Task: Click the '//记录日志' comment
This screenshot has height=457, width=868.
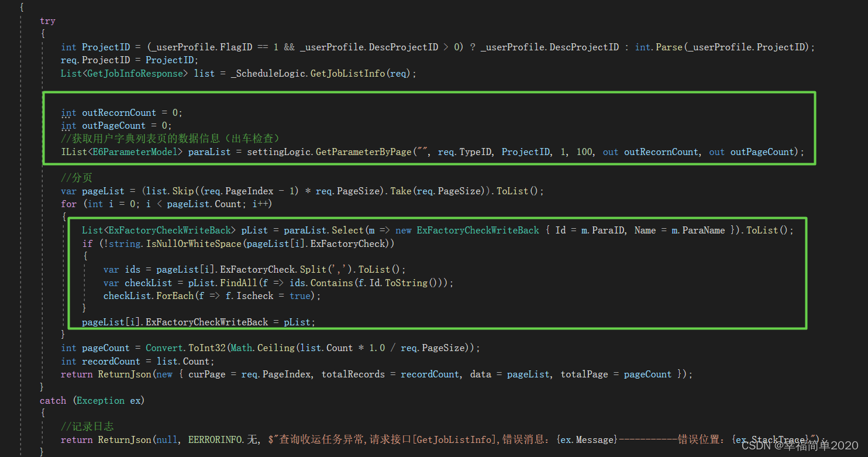Action: (87, 427)
